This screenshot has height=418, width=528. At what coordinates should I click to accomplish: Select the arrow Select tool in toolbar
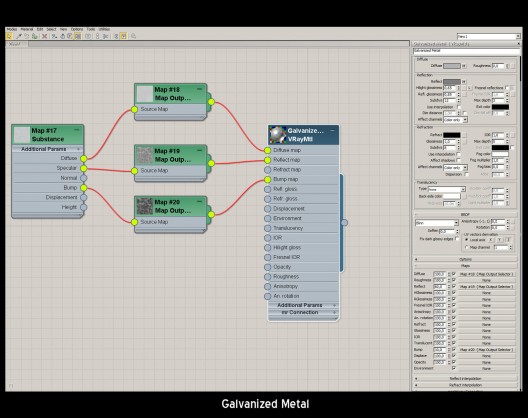[9, 36]
